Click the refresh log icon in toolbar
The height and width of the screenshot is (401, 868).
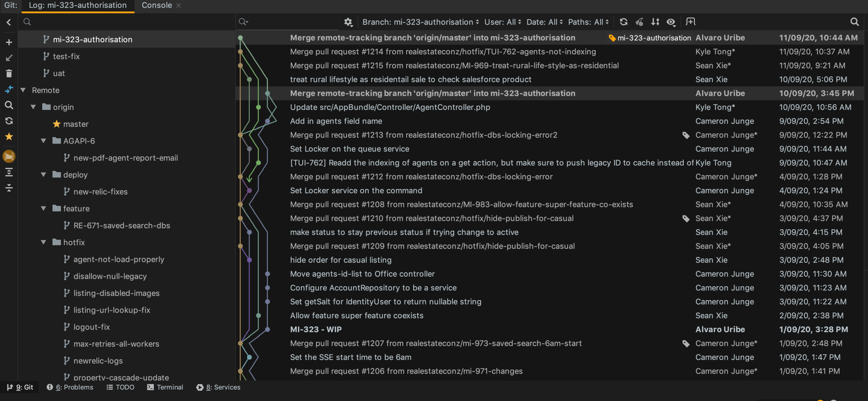tap(623, 22)
